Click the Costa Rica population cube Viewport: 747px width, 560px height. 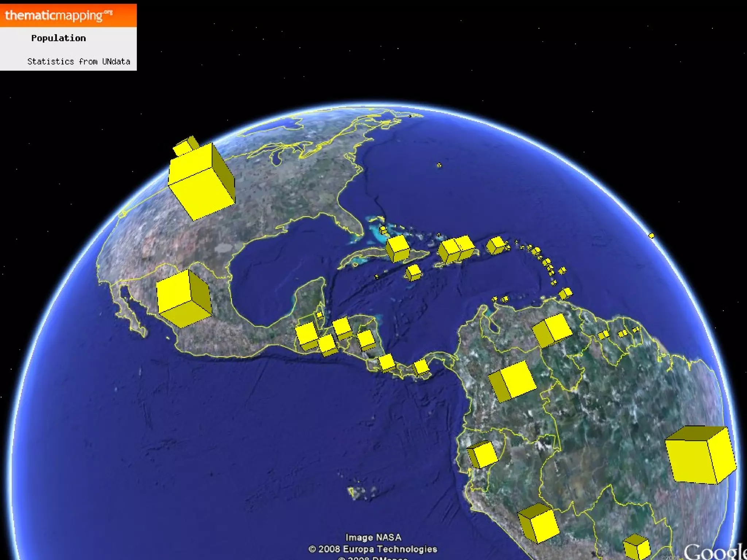click(387, 363)
